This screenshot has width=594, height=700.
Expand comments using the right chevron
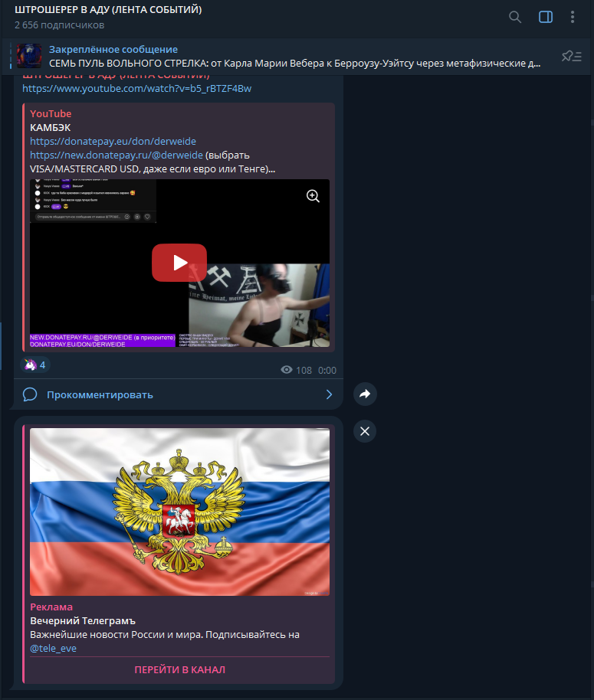pyautogui.click(x=329, y=395)
